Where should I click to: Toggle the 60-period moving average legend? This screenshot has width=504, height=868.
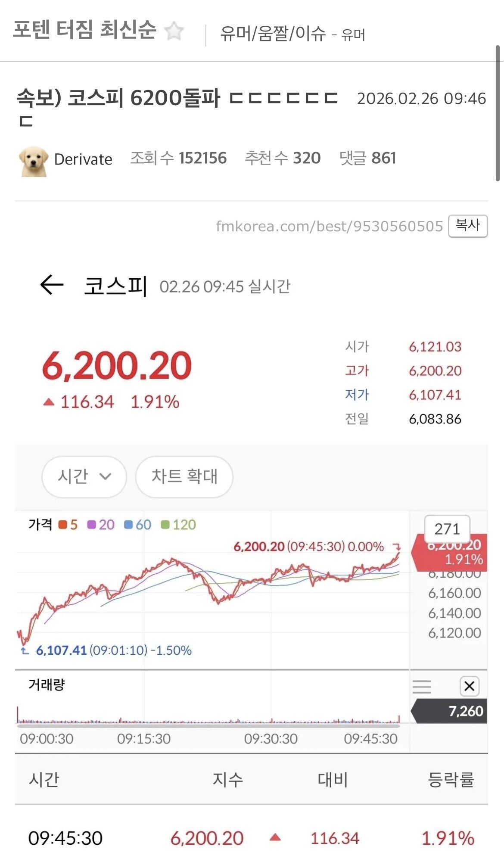pyautogui.click(x=137, y=525)
